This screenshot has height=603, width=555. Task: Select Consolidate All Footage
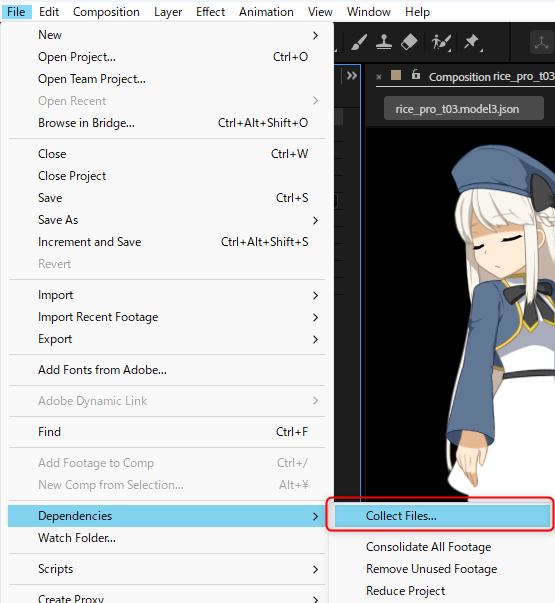point(428,547)
